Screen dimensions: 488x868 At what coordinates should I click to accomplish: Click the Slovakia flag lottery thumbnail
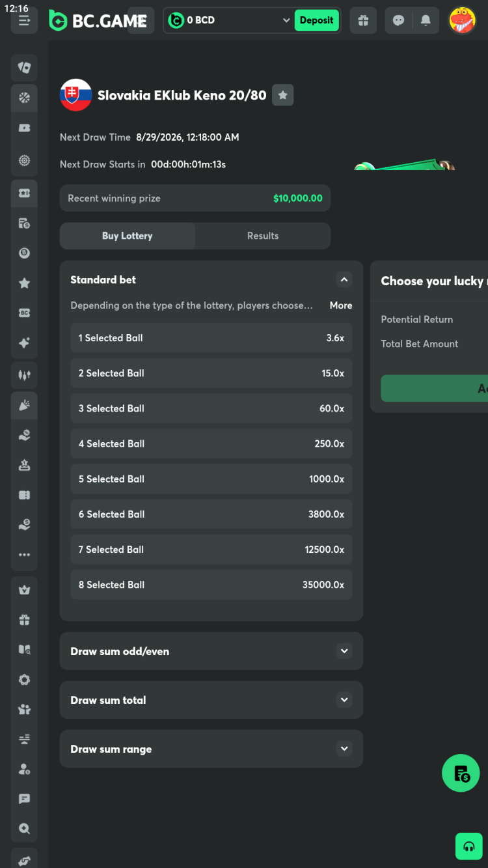[75, 95]
